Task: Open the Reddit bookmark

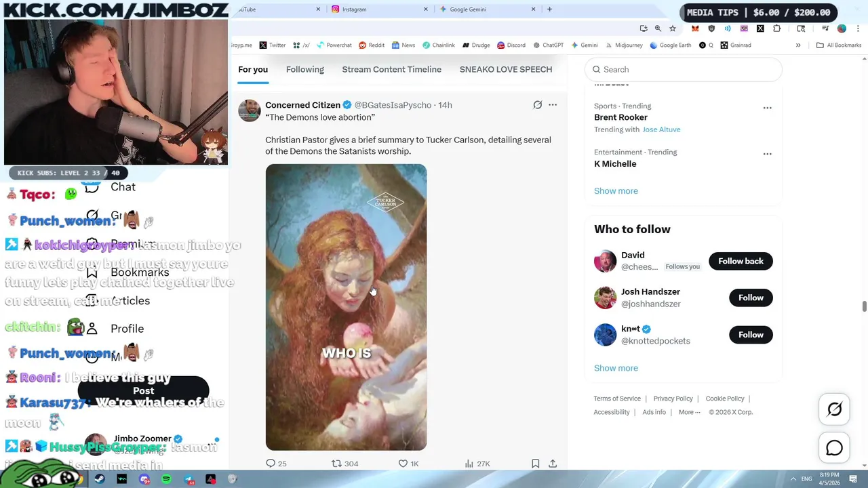Action: click(x=372, y=45)
